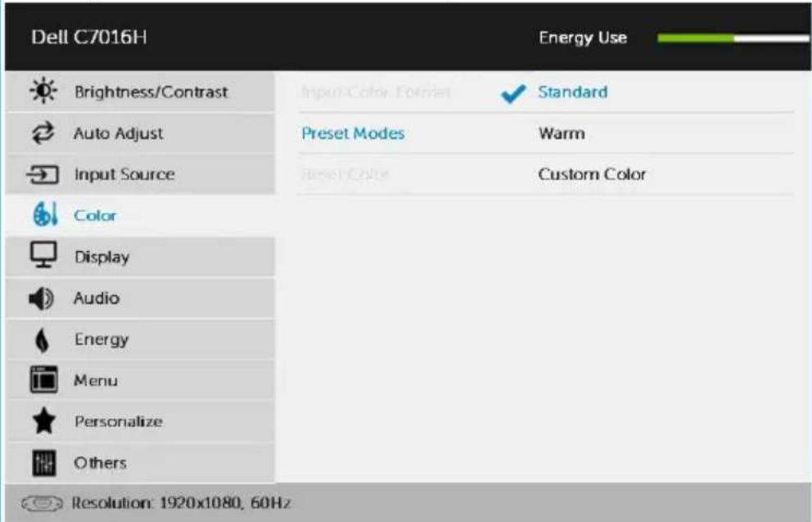Click the Energy leaf icon

click(43, 340)
